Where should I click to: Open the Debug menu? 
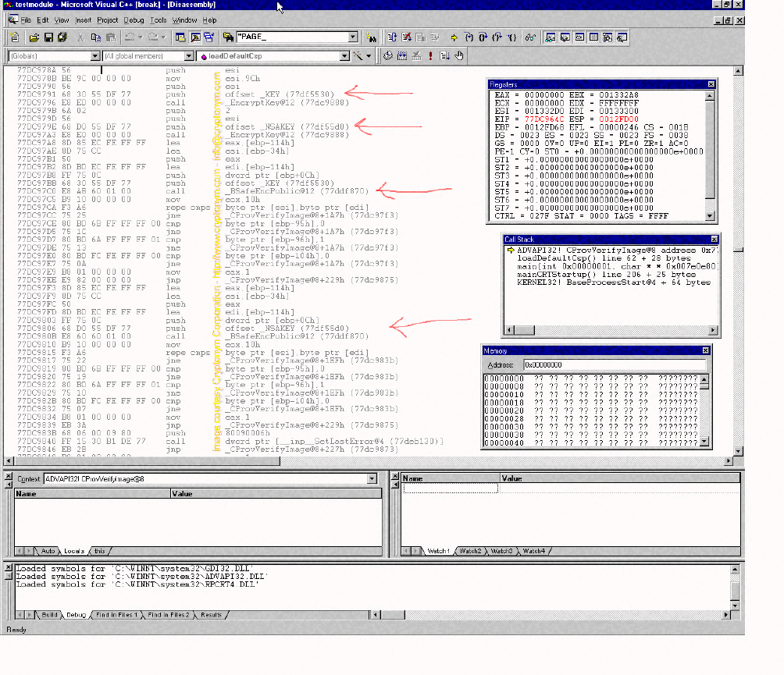pyautogui.click(x=134, y=20)
